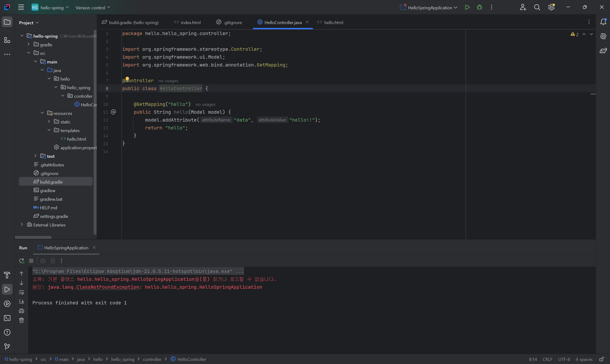Image resolution: width=610 pixels, height=364 pixels.
Task: Expand the gradle folder
Action: [x=28, y=44]
